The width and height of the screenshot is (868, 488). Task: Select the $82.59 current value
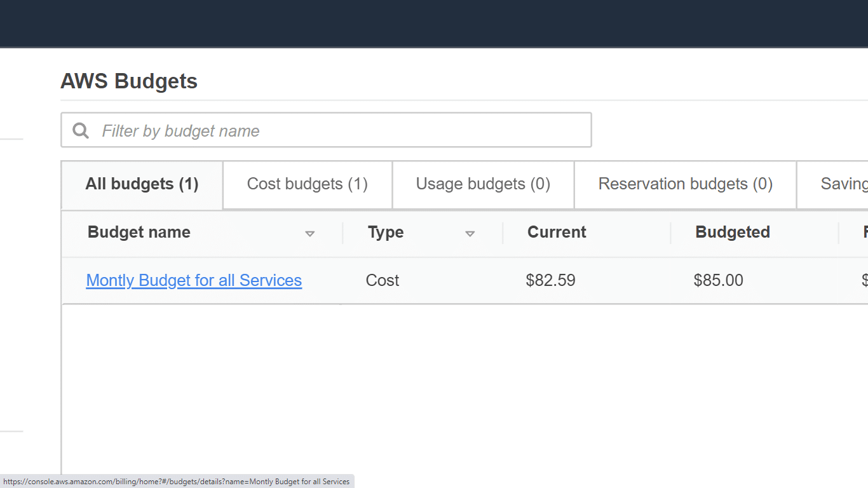(x=551, y=280)
